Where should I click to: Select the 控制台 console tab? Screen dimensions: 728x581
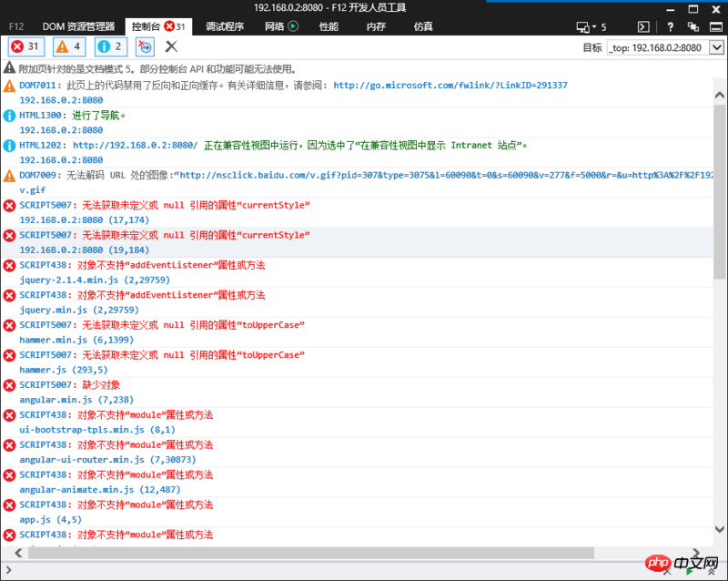[158, 26]
